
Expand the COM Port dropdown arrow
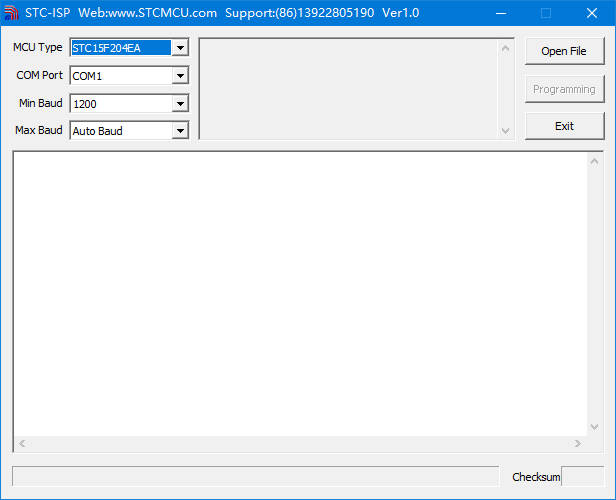[x=180, y=75]
